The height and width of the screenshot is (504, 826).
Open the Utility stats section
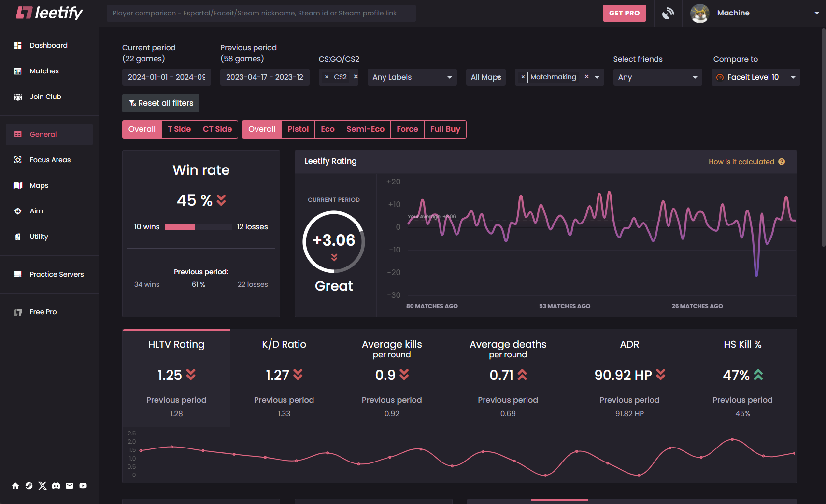(x=38, y=237)
